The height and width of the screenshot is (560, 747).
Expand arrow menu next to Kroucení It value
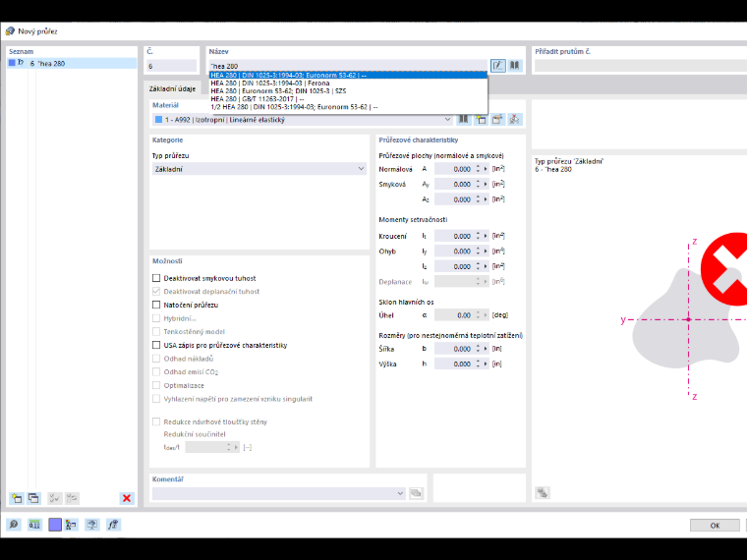pyautogui.click(x=486, y=236)
